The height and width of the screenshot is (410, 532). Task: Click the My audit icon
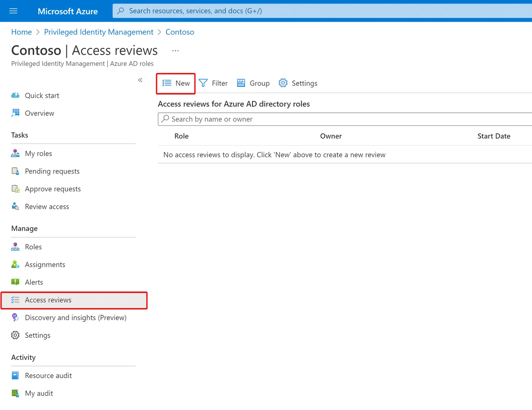[15, 393]
